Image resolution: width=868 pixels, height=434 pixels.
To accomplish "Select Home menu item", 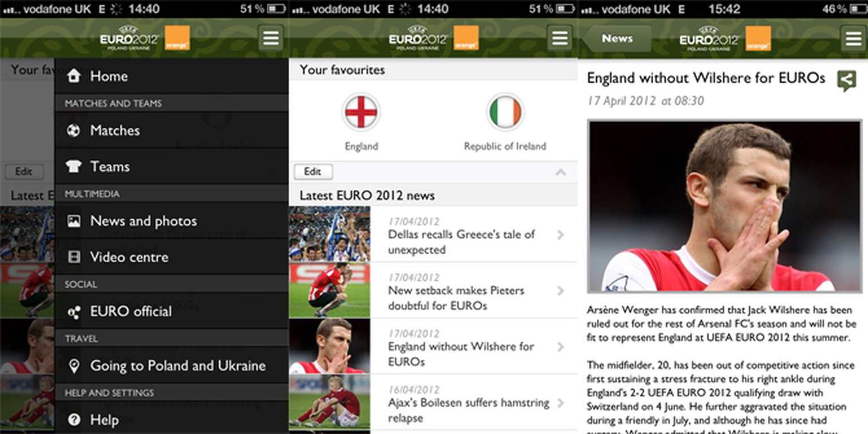I will point(172,76).
